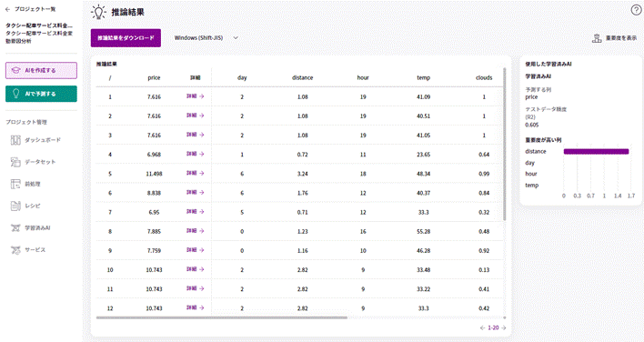Click the create AI button
The height and width of the screenshot is (342, 644).
pyautogui.click(x=41, y=70)
